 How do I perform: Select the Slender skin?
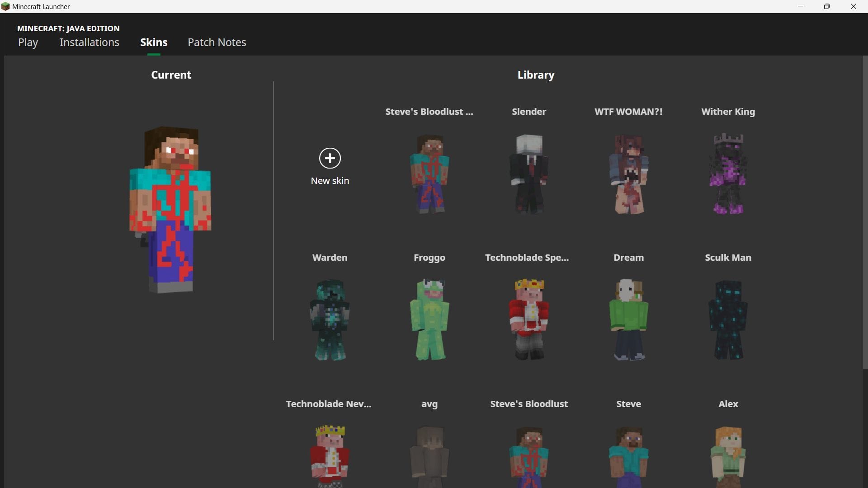click(x=528, y=174)
